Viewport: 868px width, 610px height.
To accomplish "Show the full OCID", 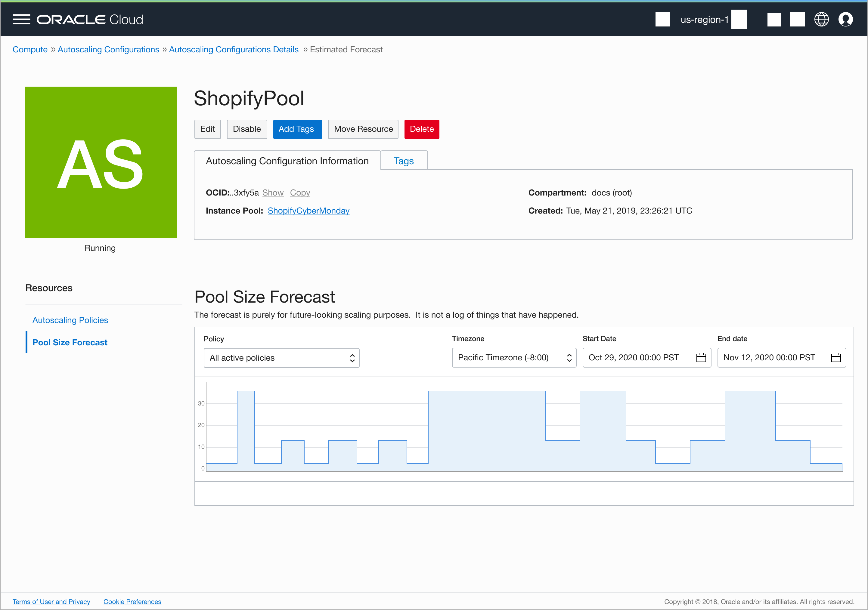I will coord(273,193).
